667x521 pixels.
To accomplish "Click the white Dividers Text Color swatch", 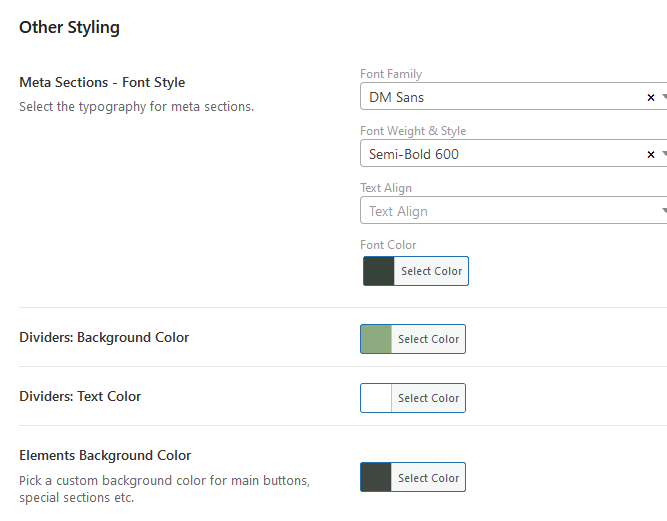I will pyautogui.click(x=376, y=398).
